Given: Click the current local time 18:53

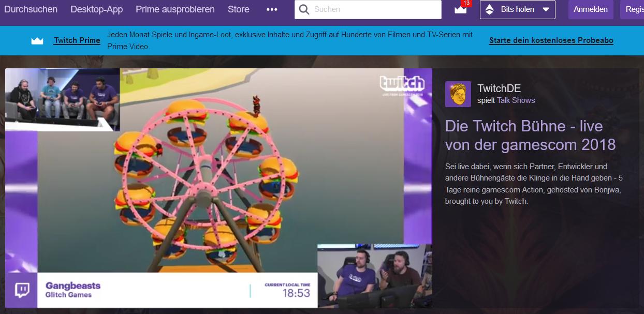Looking at the screenshot, I should point(296,293).
